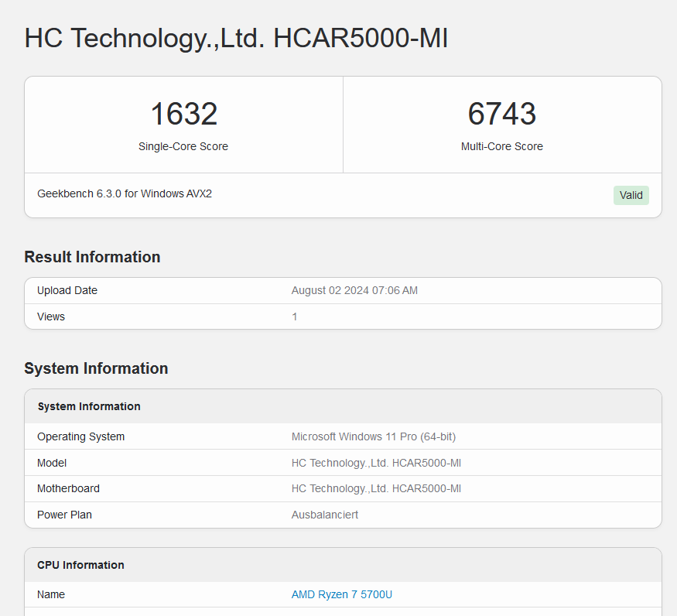677x616 pixels.
Task: Click the Power Plan value Ausbalanciert
Action: coord(325,515)
